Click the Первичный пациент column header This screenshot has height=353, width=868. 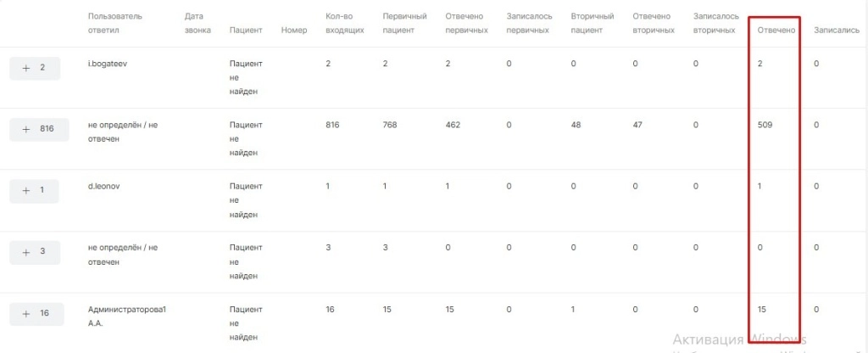[x=404, y=23]
